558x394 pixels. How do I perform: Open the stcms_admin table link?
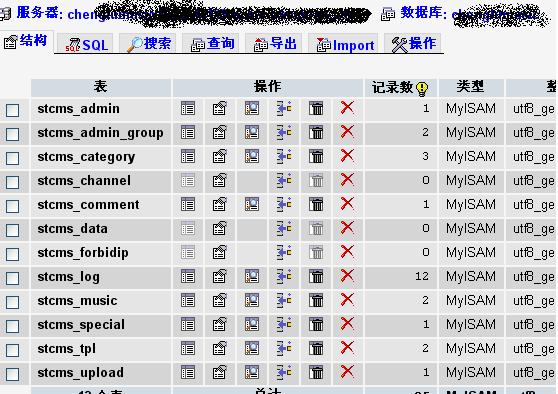click(78, 109)
